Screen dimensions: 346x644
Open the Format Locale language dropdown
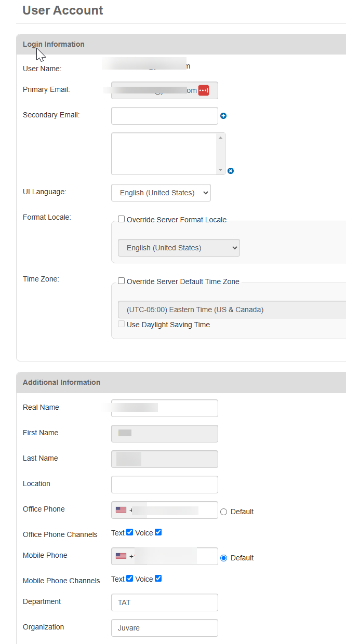pos(179,248)
